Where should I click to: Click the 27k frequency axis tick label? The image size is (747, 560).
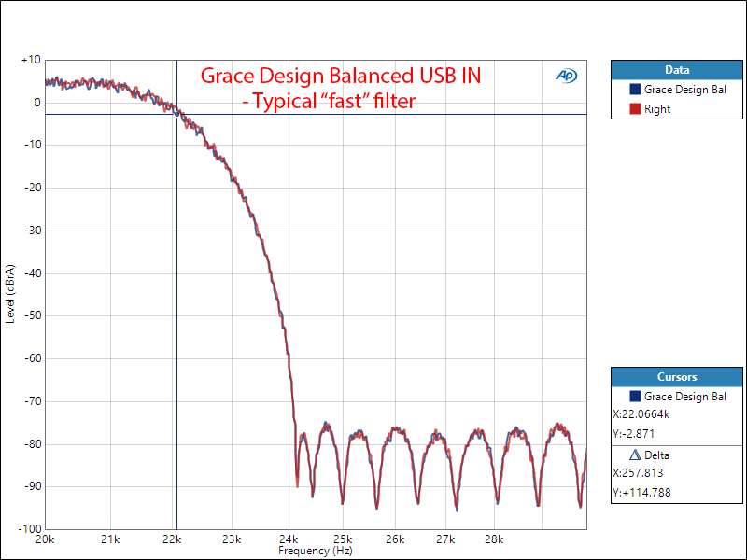445,539
